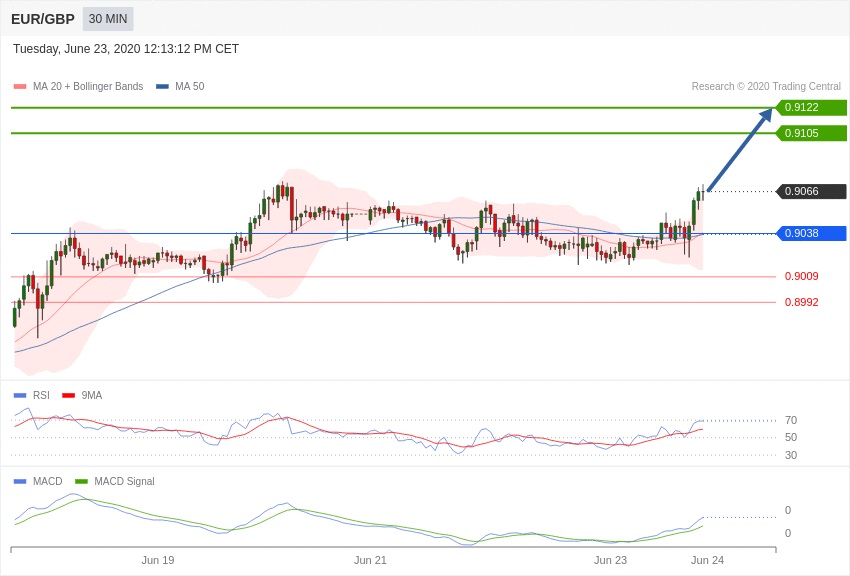
Task: Click the 30 MIN timeframe badge
Action: click(x=108, y=19)
